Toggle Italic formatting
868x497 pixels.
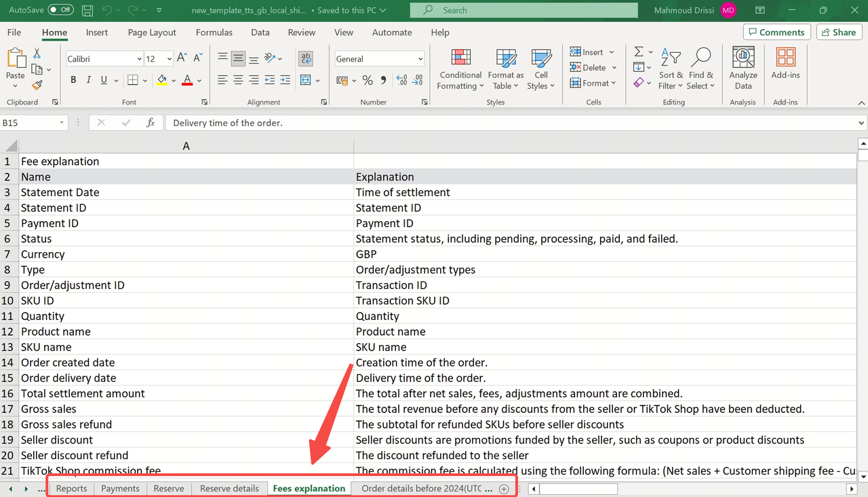click(x=89, y=80)
